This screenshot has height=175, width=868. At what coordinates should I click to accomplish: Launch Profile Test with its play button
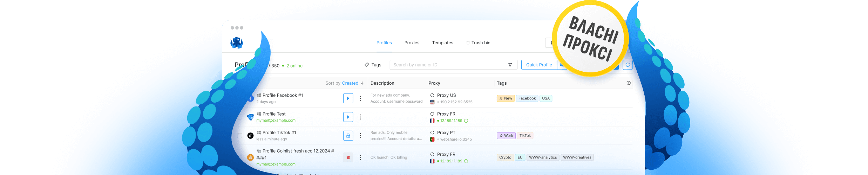click(348, 117)
